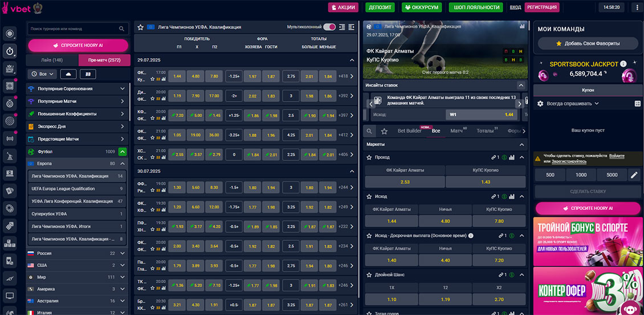The height and width of the screenshot is (315, 644).
Task: Collapse the Футбол category
Action: [x=123, y=152]
